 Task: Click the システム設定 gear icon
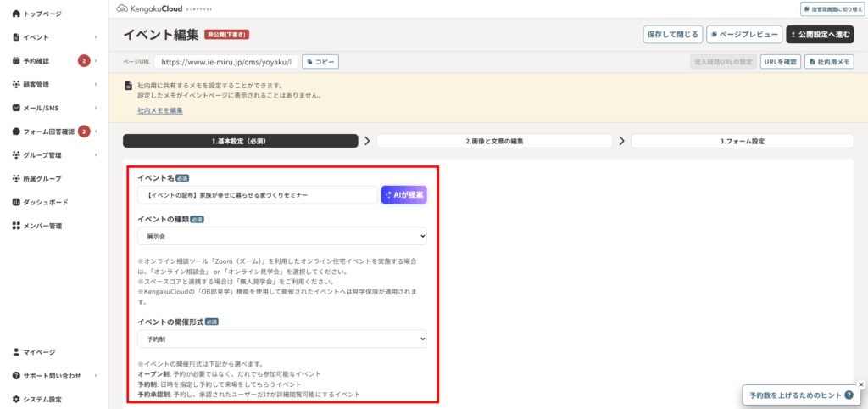pyautogui.click(x=16, y=399)
